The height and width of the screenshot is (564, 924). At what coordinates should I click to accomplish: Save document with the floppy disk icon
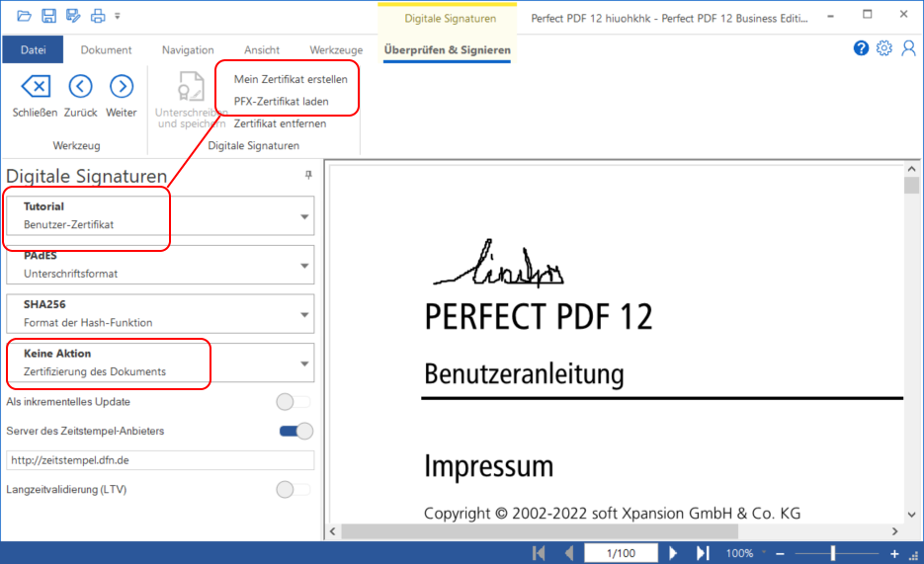pos(48,16)
